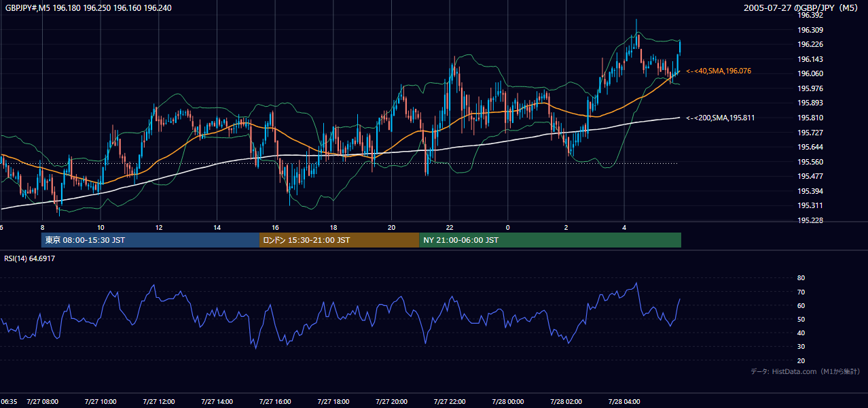
Task: Click price axis value 195.560
Action: tap(810, 162)
